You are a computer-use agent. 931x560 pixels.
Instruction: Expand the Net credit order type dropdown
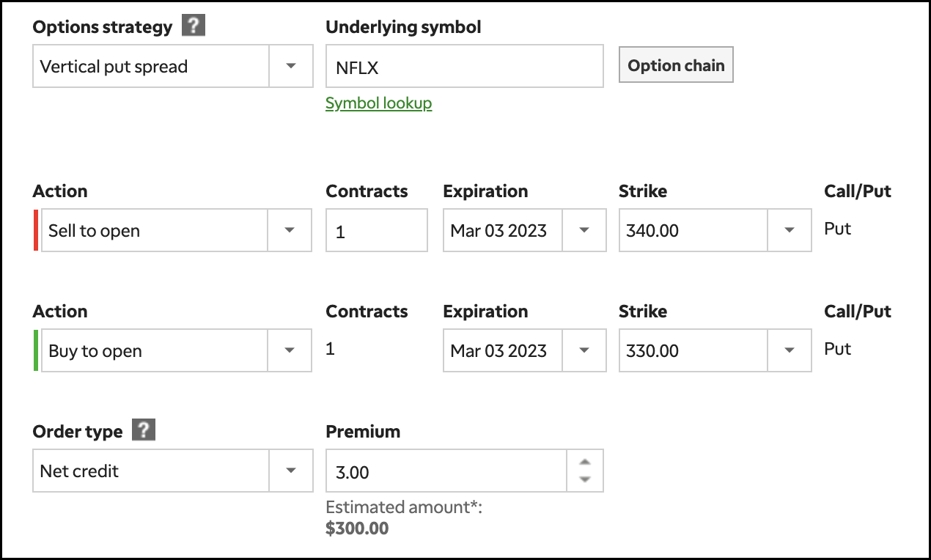(x=291, y=471)
